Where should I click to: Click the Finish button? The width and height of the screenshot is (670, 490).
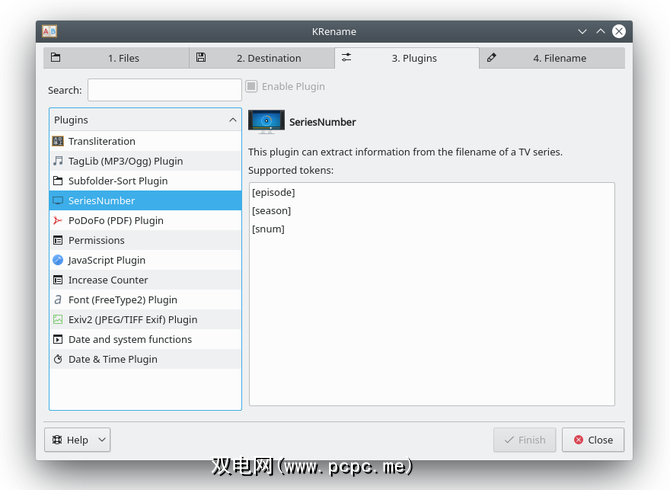(525, 440)
